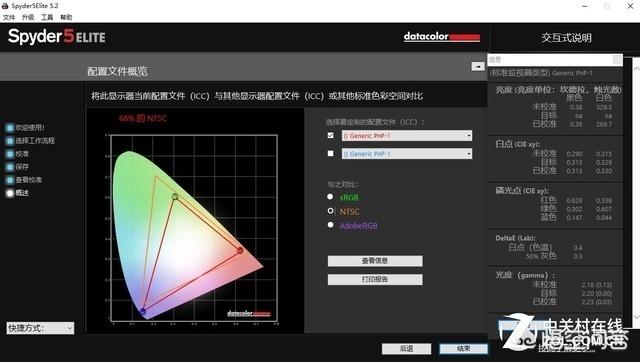This screenshot has width=640, height=362.
Task: Select the sRGB comparison radio button
Action: (x=330, y=197)
